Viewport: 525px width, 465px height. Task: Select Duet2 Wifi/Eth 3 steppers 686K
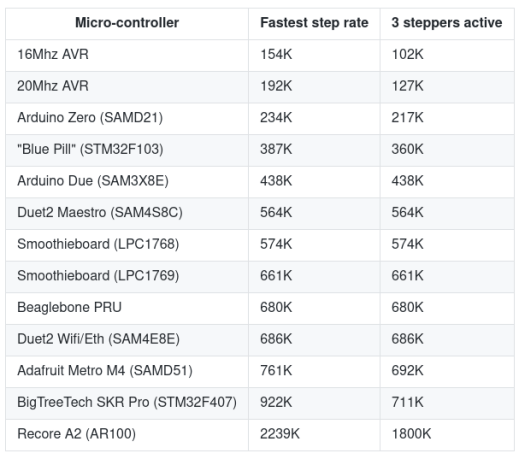tap(407, 339)
